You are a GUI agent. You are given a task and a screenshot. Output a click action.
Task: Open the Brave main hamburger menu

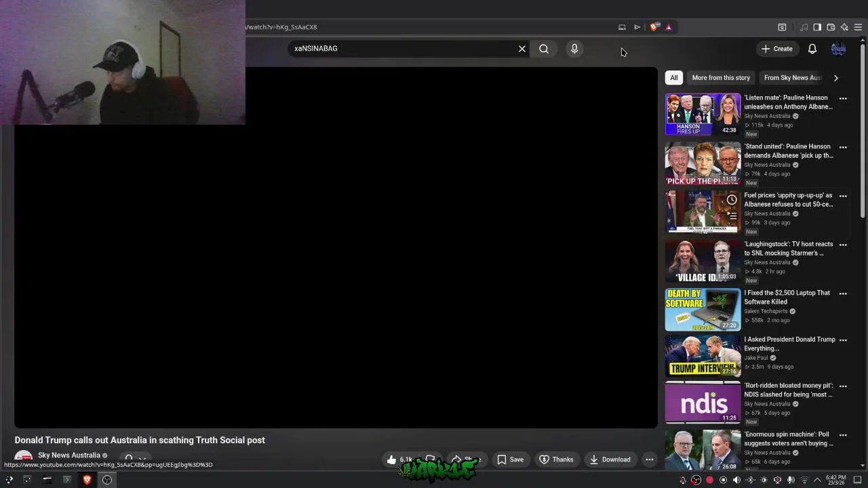[x=858, y=27]
